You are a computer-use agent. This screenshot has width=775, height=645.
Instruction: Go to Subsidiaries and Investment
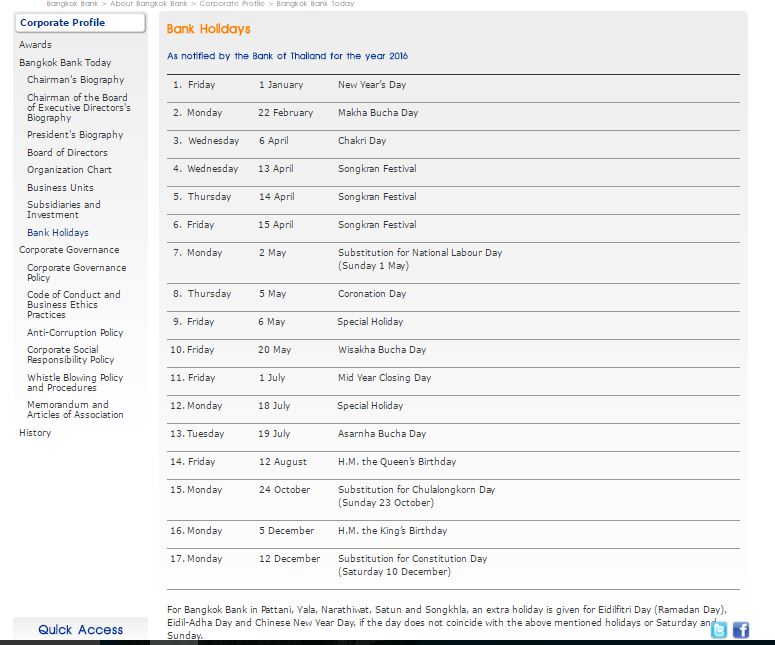coord(64,210)
